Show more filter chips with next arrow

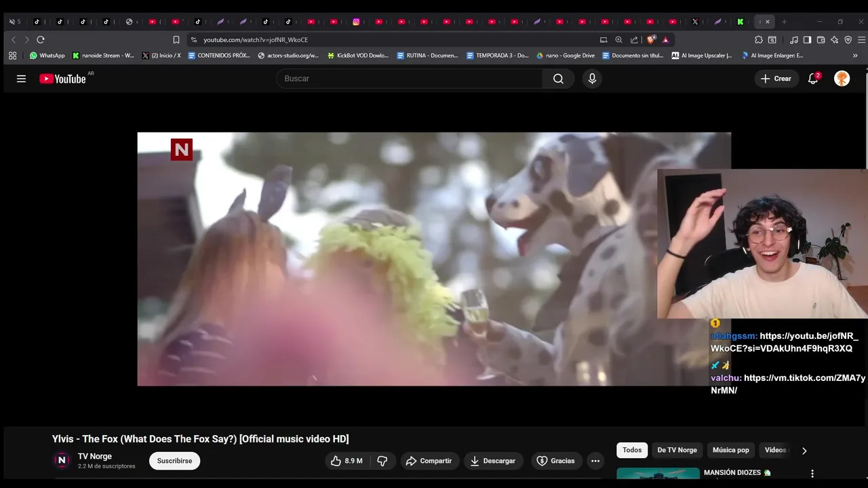(804, 450)
